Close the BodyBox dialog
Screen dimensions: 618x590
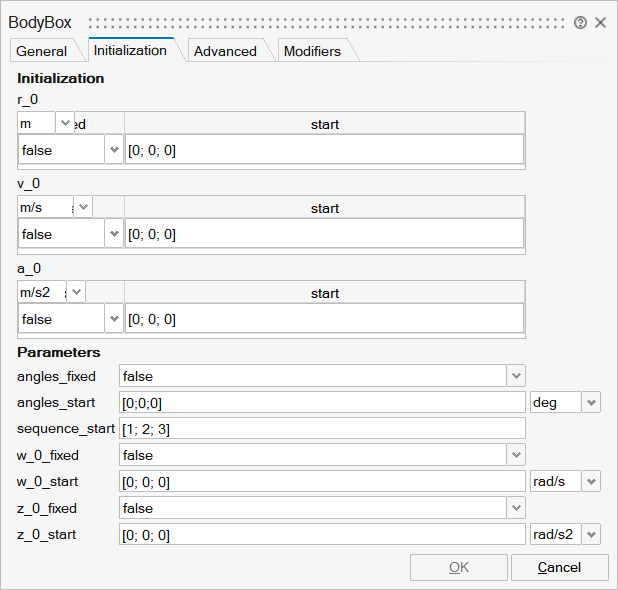(x=600, y=22)
